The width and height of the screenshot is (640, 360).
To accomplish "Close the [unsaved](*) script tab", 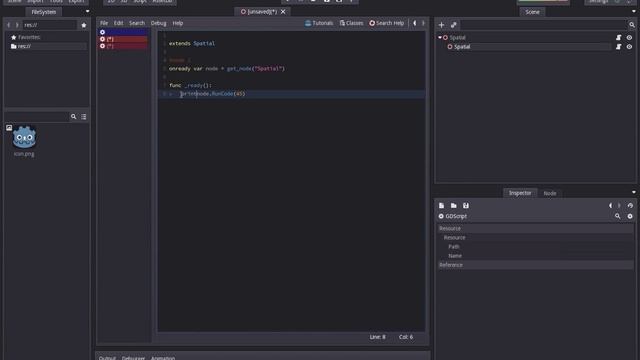I will pos(283,12).
